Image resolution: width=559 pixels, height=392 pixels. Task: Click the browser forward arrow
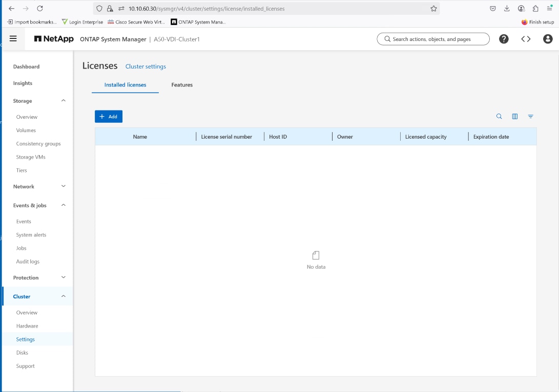click(x=26, y=9)
